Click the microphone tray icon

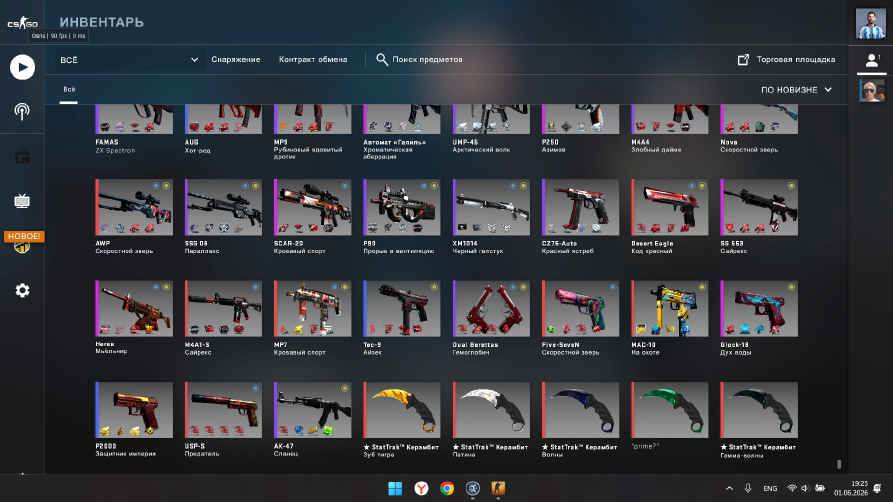pyautogui.click(x=748, y=488)
